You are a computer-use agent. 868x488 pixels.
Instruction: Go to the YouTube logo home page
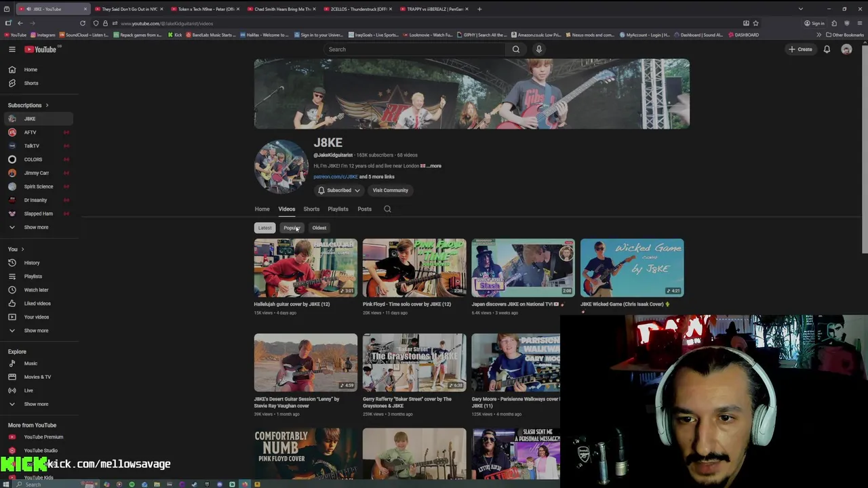[41, 49]
